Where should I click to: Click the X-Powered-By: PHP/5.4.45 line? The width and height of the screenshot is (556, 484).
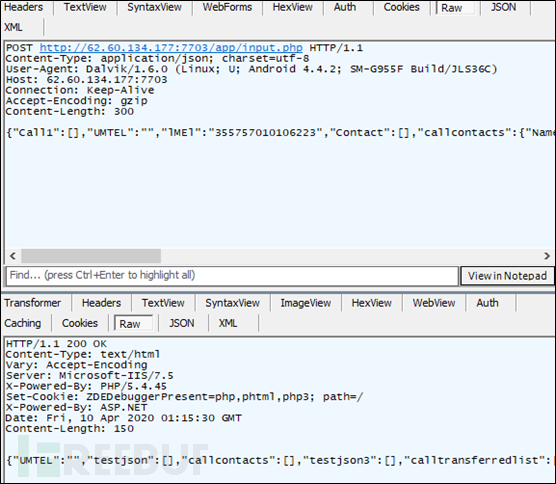point(86,386)
